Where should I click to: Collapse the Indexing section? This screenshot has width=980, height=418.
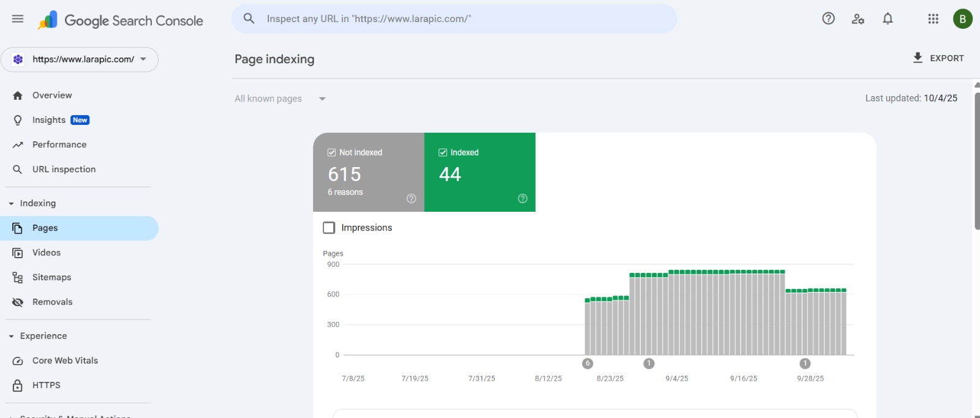point(12,203)
